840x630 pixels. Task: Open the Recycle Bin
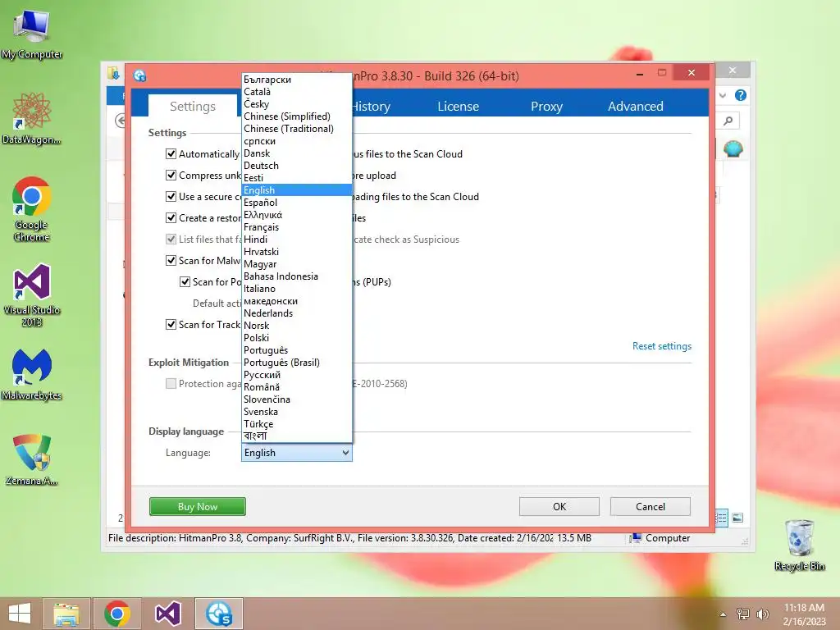click(x=799, y=545)
